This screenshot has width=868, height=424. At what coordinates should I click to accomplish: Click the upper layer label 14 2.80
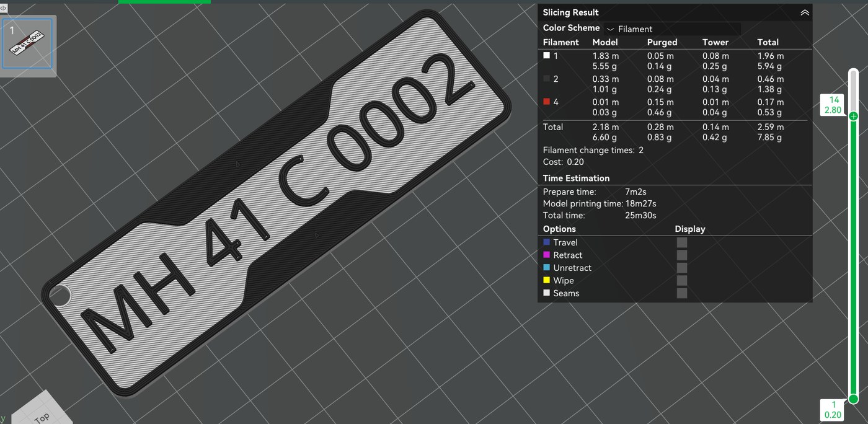click(x=833, y=105)
